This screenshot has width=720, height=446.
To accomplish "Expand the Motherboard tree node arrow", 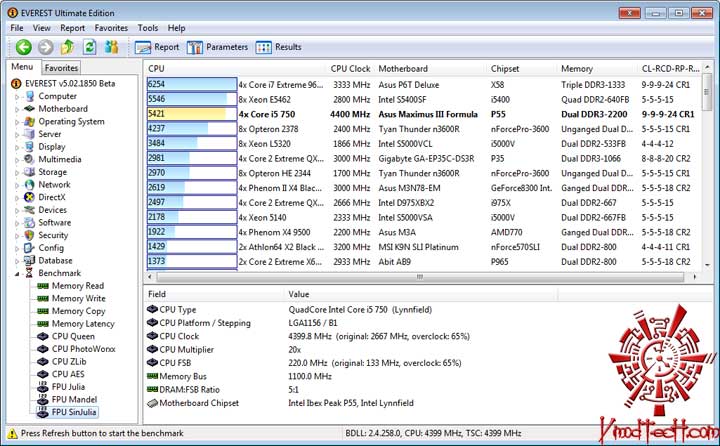I will [17, 109].
